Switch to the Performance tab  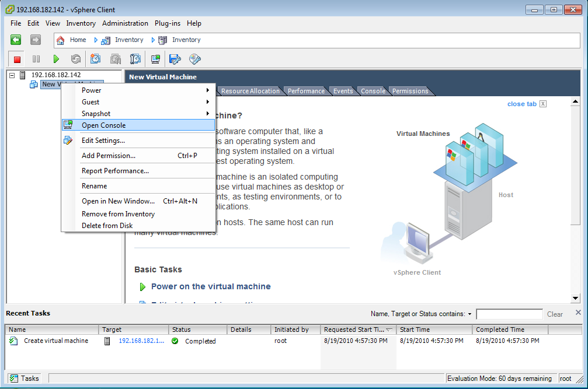tap(306, 91)
